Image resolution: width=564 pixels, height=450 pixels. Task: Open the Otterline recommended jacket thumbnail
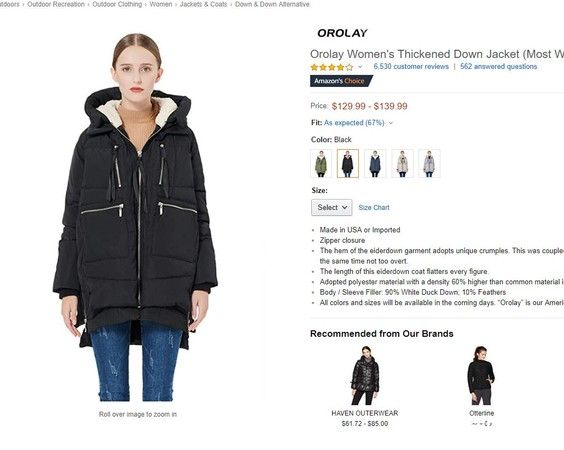tap(481, 375)
